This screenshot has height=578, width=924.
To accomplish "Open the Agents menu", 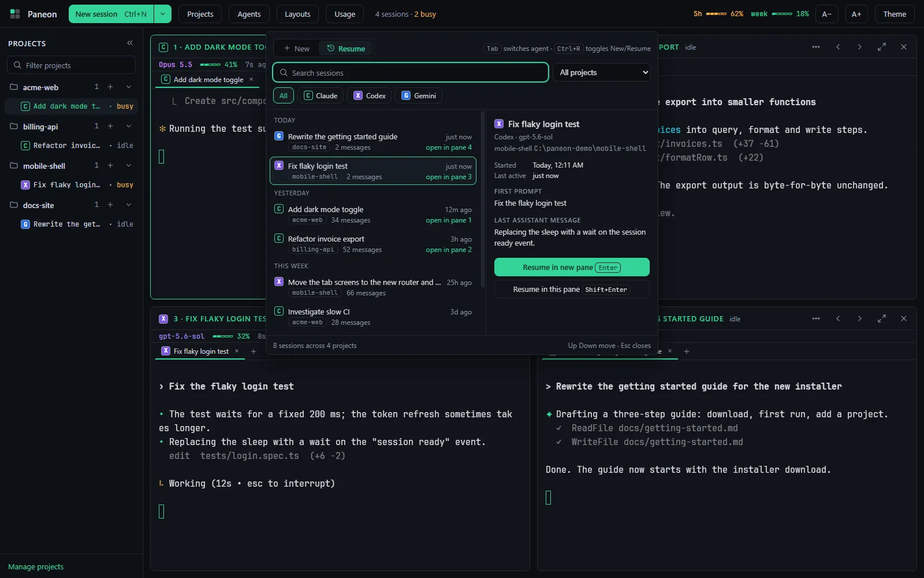I will tap(249, 14).
